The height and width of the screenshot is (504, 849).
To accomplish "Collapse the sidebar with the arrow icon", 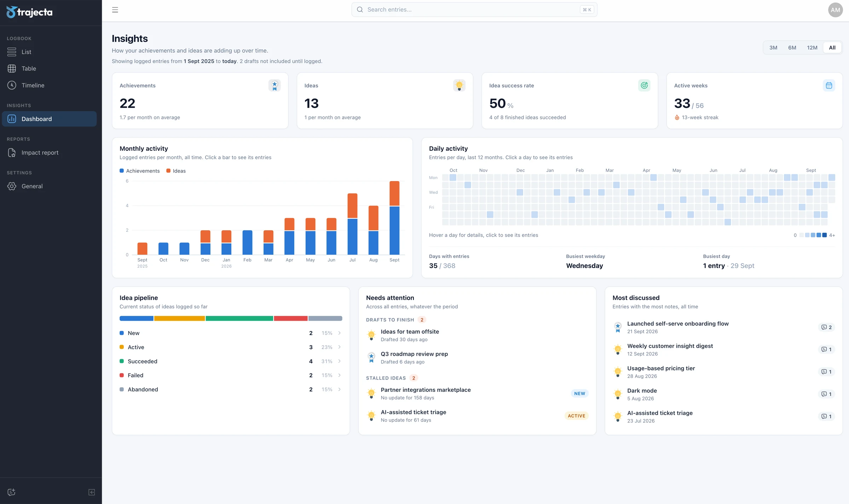I will (x=92, y=492).
